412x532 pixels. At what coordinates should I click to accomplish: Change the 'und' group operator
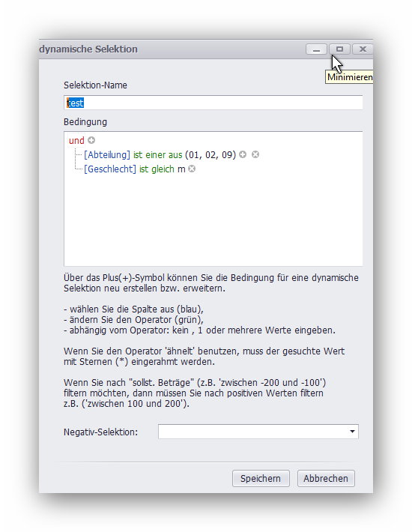coord(76,140)
